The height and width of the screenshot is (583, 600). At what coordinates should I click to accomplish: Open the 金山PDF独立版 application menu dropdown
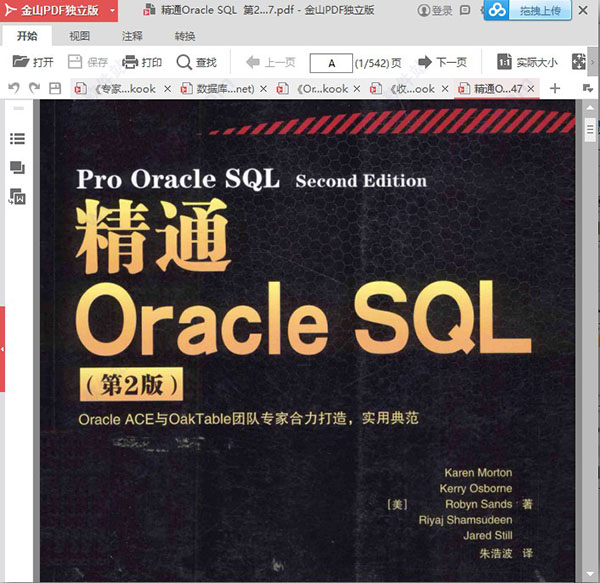pyautogui.click(x=112, y=11)
